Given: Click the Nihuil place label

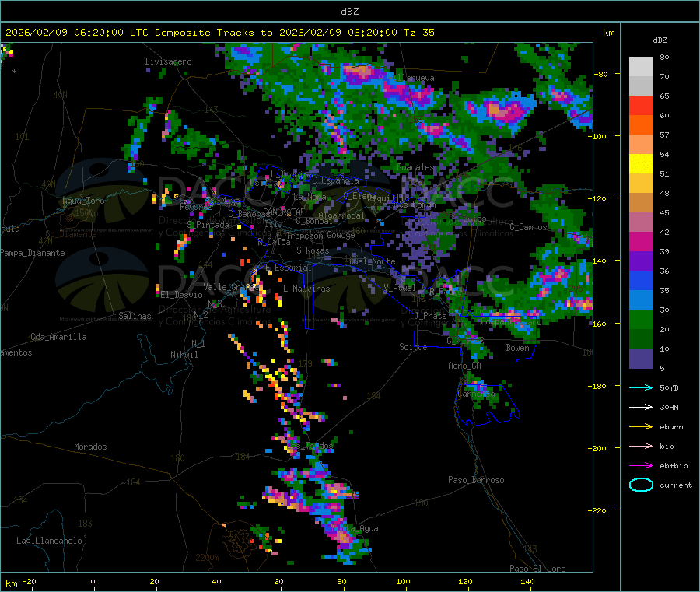Looking at the screenshot, I should pyautogui.click(x=184, y=355).
